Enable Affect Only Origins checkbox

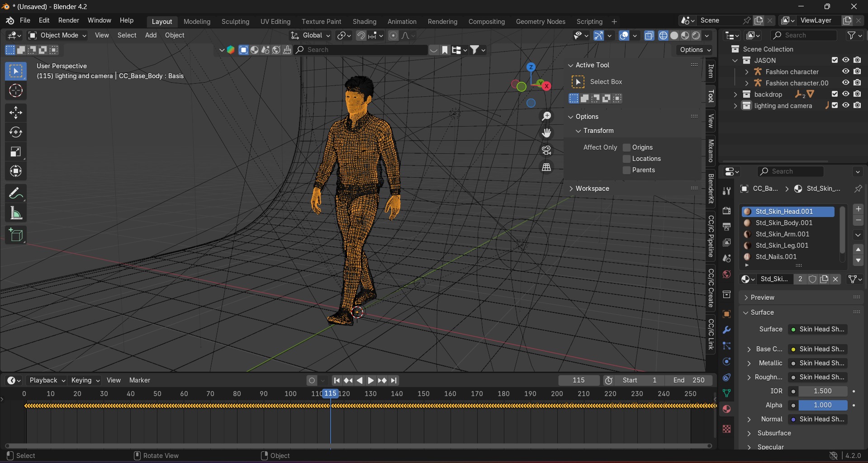coord(626,147)
